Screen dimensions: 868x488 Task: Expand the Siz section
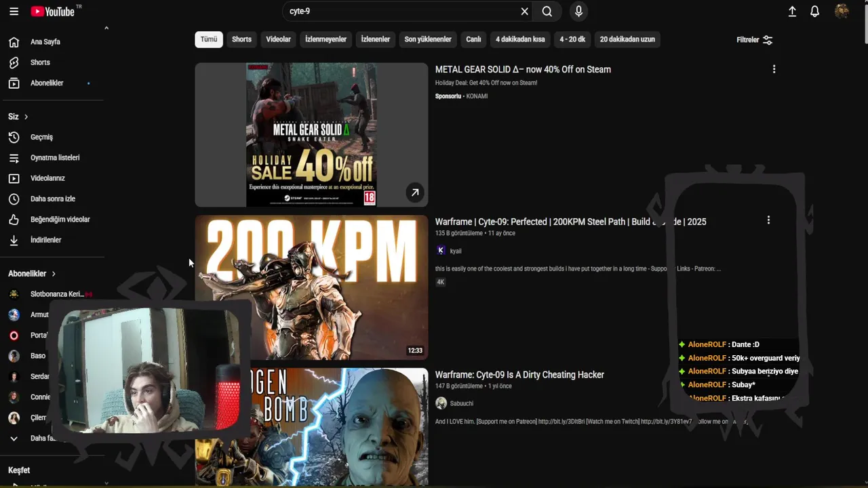18,117
